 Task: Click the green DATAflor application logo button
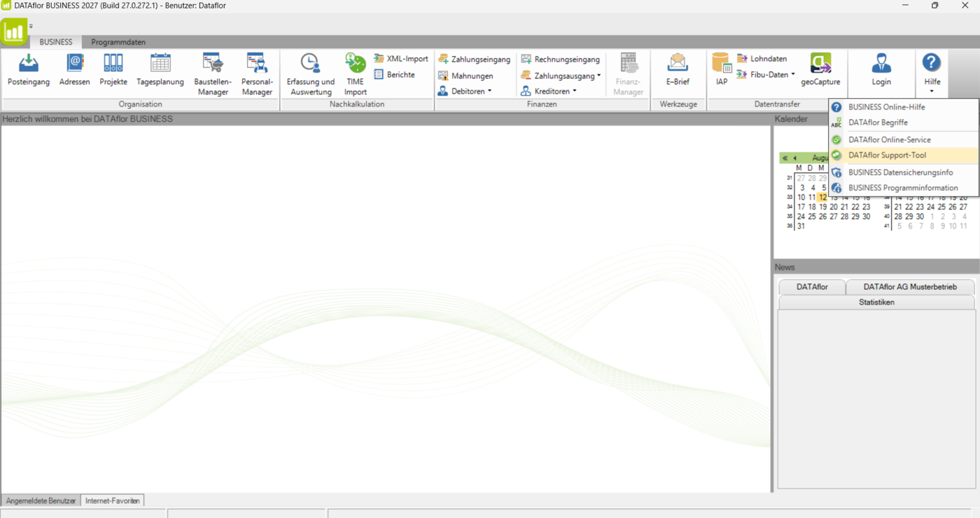(x=14, y=31)
